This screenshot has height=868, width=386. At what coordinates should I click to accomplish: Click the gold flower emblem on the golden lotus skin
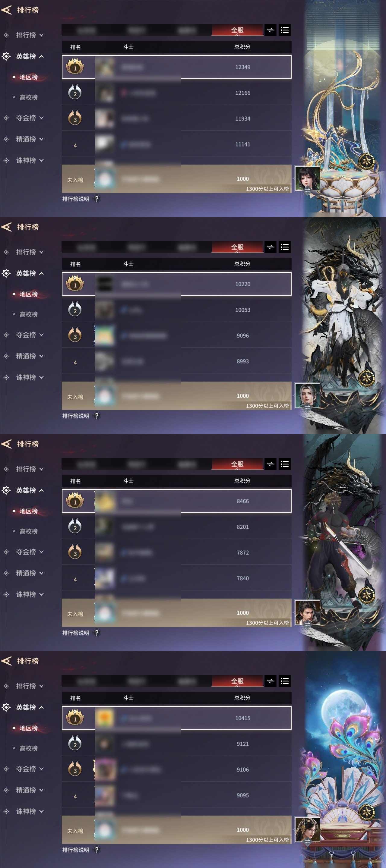click(x=366, y=161)
